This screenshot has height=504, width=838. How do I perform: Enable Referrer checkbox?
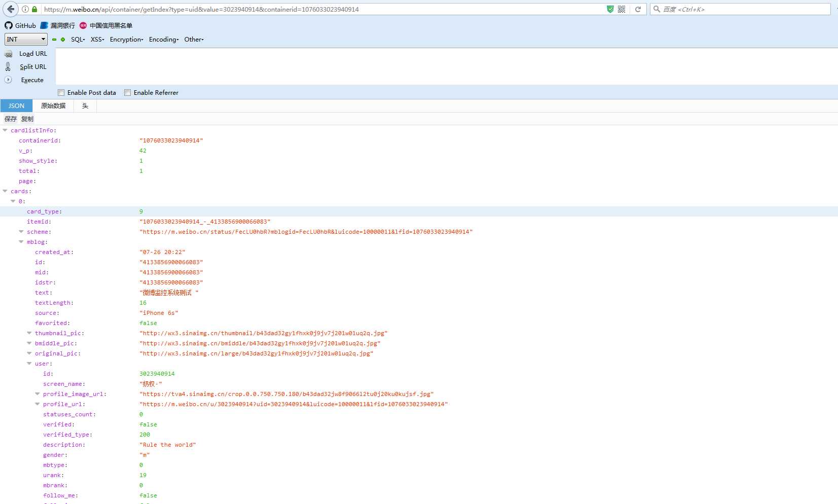point(128,92)
